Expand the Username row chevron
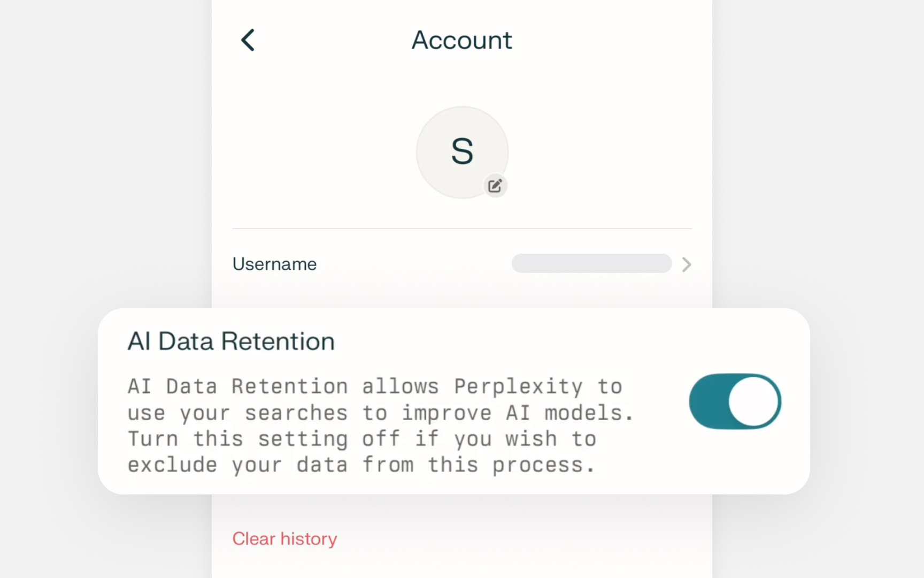The height and width of the screenshot is (578, 924). 687,264
